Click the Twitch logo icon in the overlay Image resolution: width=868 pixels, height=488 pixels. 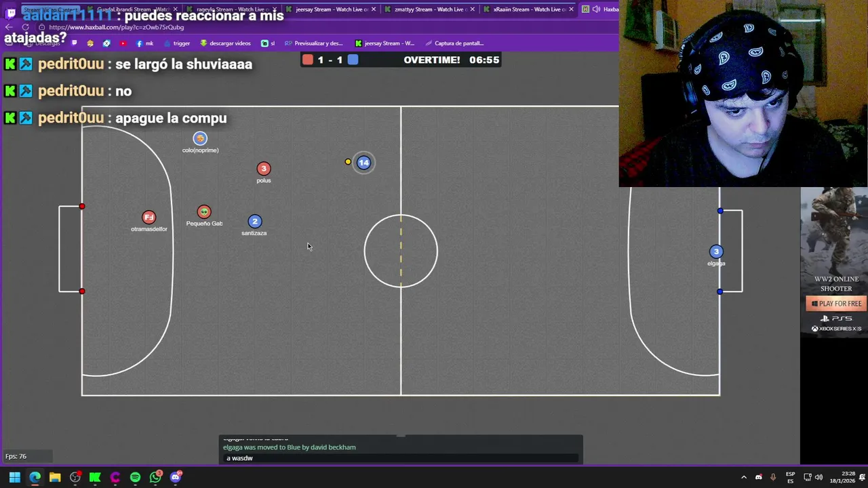(x=11, y=12)
